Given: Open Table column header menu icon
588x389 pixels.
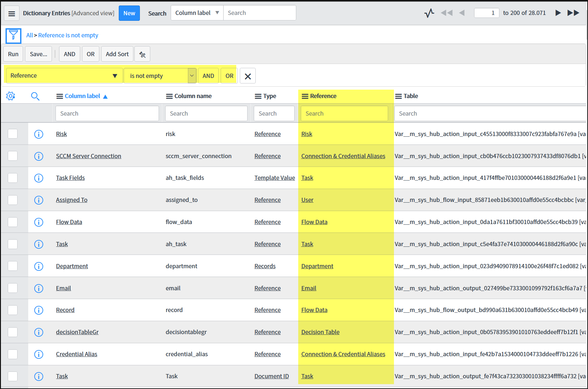Looking at the screenshot, I should click(398, 96).
